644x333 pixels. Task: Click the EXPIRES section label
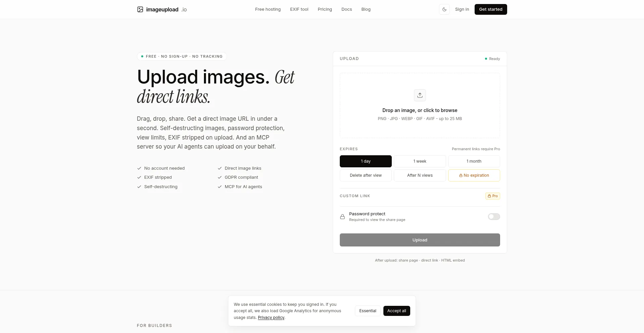pyautogui.click(x=349, y=149)
